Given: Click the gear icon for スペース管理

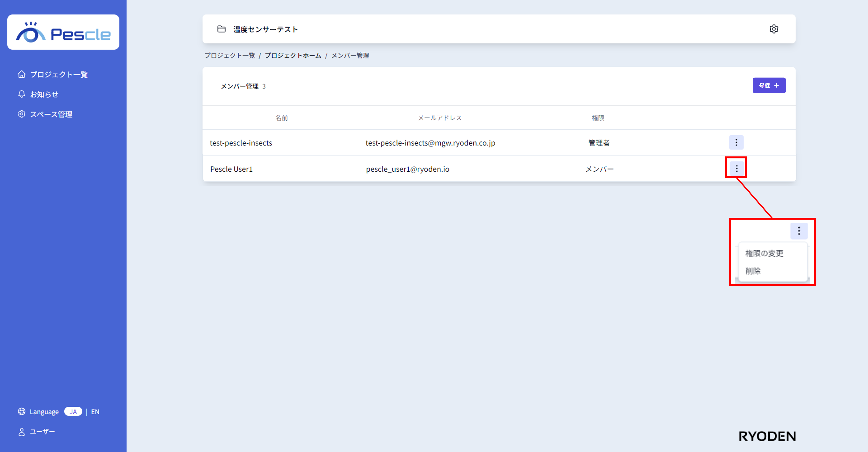Looking at the screenshot, I should tap(22, 114).
